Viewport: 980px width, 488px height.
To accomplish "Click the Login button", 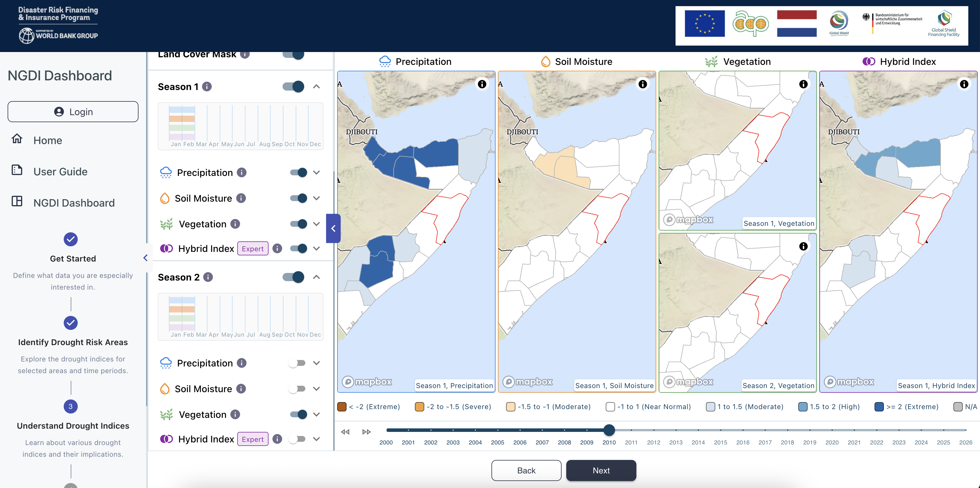I will point(73,111).
